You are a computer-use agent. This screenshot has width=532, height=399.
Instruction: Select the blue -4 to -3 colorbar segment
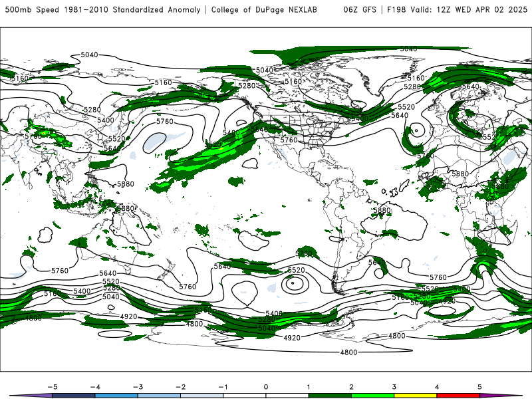coord(116,396)
